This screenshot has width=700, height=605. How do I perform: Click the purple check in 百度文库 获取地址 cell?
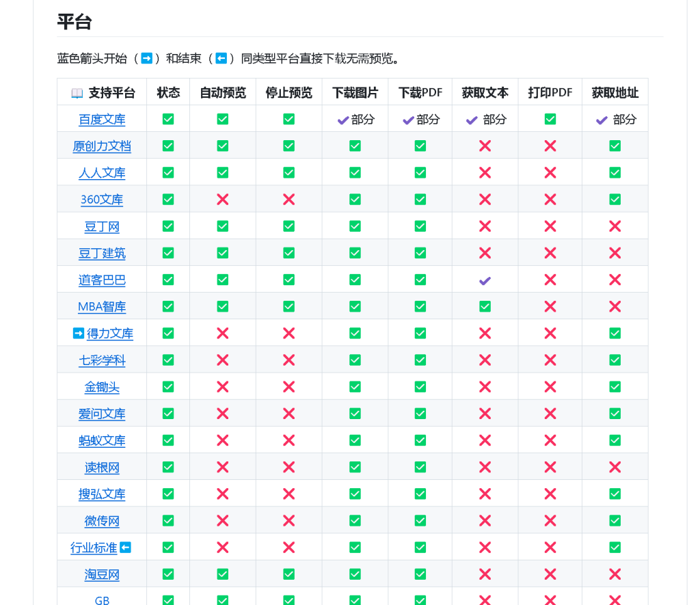602,120
